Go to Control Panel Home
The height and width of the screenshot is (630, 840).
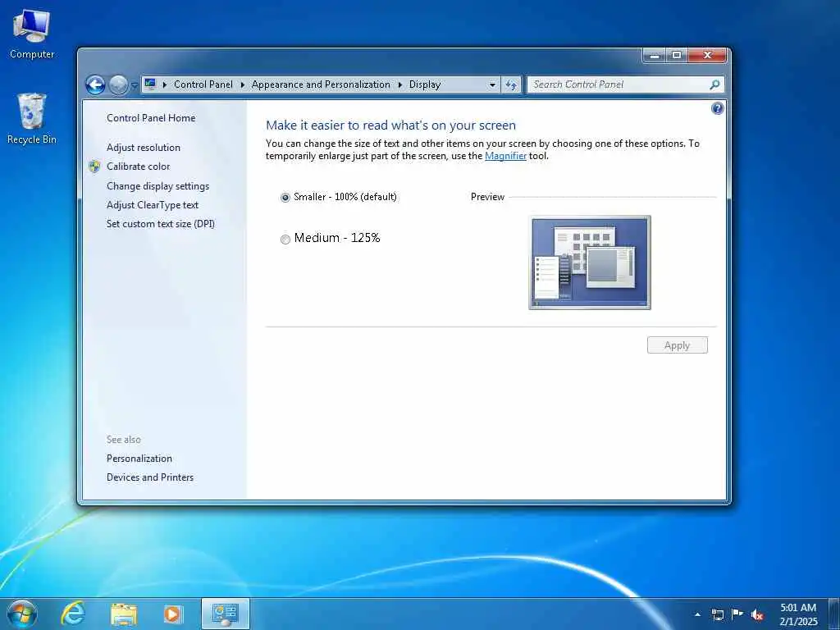point(151,118)
